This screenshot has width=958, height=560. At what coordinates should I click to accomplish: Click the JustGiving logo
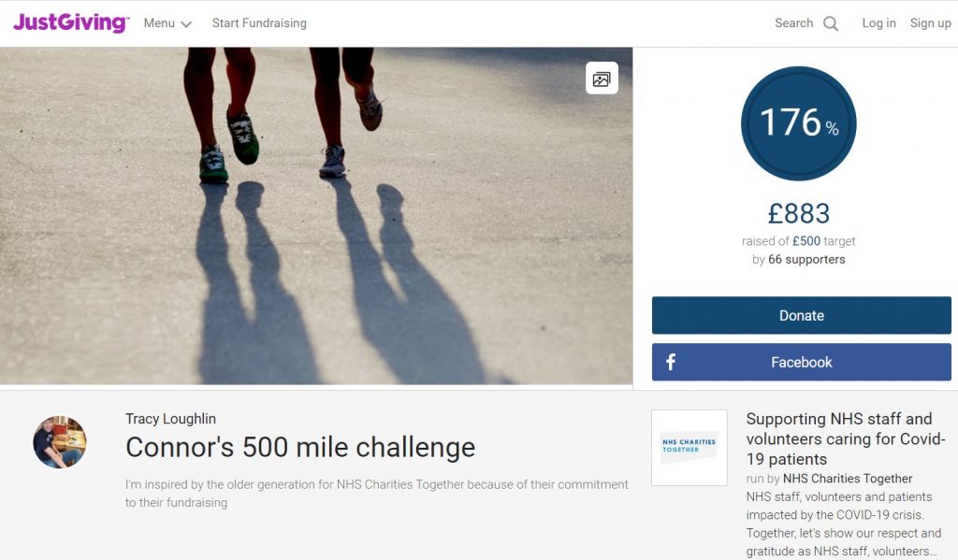pos(71,22)
